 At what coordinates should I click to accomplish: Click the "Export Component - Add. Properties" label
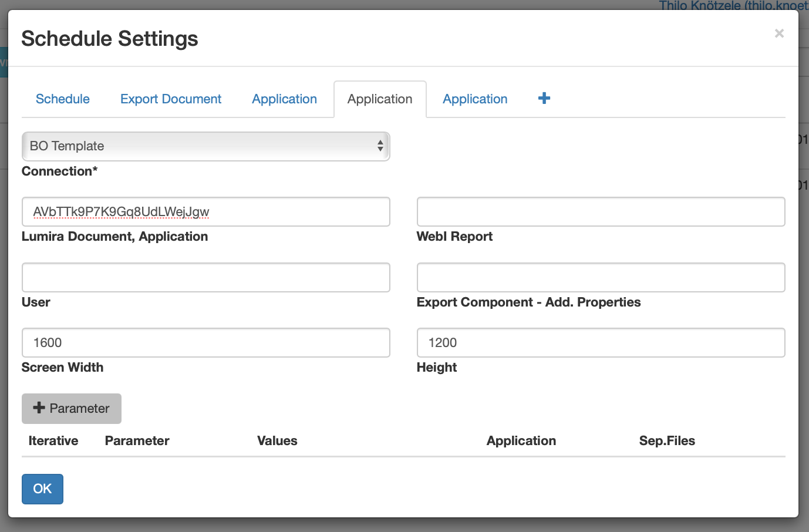click(528, 302)
